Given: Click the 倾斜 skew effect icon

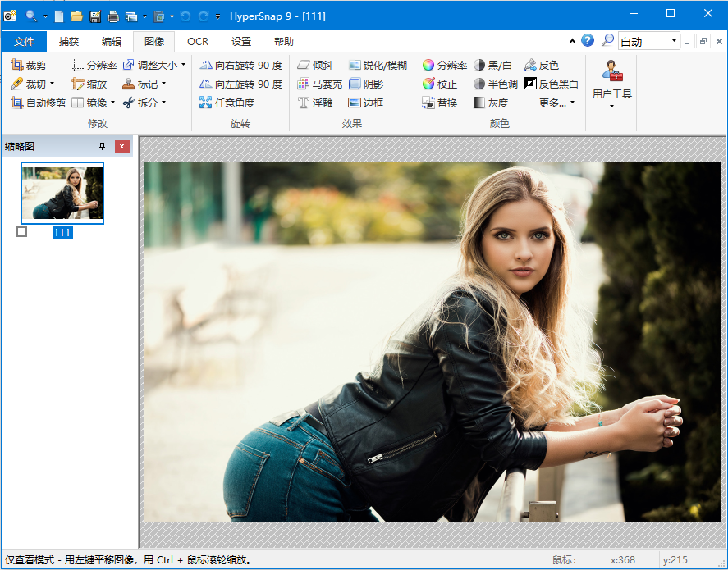Looking at the screenshot, I should pyautogui.click(x=312, y=64).
